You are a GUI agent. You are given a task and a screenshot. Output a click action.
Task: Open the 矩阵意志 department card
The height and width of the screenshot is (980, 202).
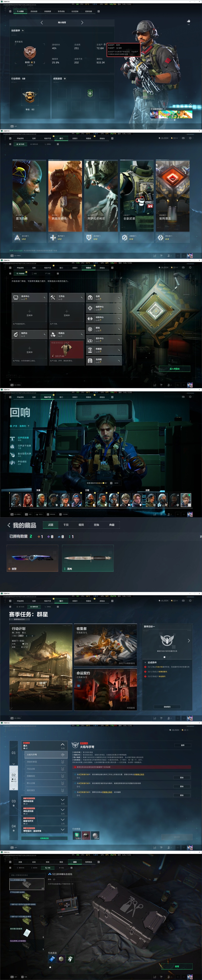tap(173, 196)
